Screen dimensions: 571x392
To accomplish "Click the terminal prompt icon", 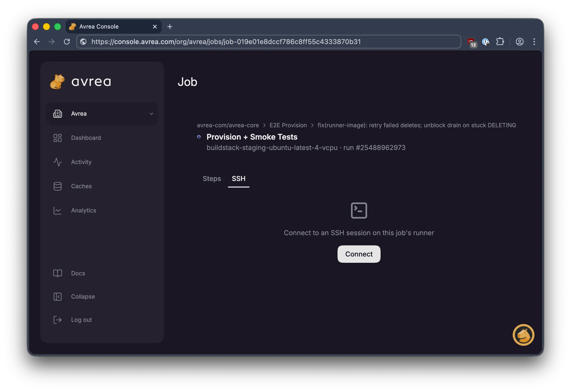I will coord(359,210).
